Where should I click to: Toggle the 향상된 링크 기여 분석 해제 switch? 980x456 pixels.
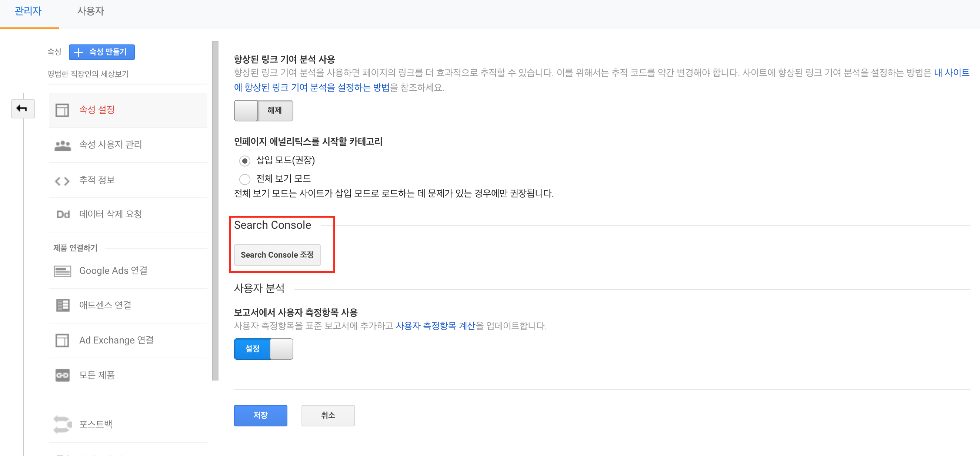(x=263, y=111)
